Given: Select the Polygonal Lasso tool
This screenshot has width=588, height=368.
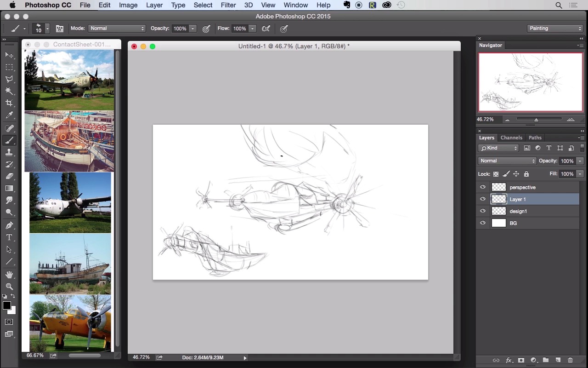Looking at the screenshot, I should tap(9, 79).
